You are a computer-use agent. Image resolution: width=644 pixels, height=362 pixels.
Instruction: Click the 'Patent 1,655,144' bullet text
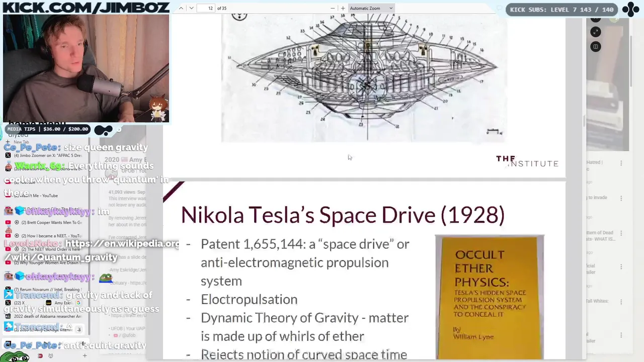[305, 262]
